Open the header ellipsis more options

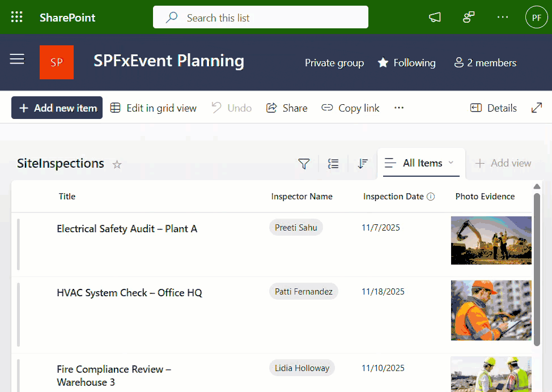click(502, 17)
